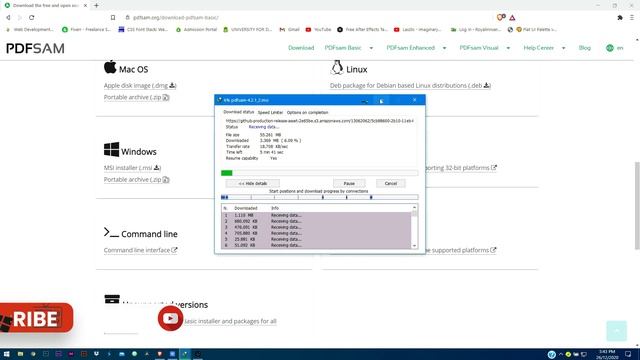
Task: Click the PDFSAM logo
Action: point(35,49)
